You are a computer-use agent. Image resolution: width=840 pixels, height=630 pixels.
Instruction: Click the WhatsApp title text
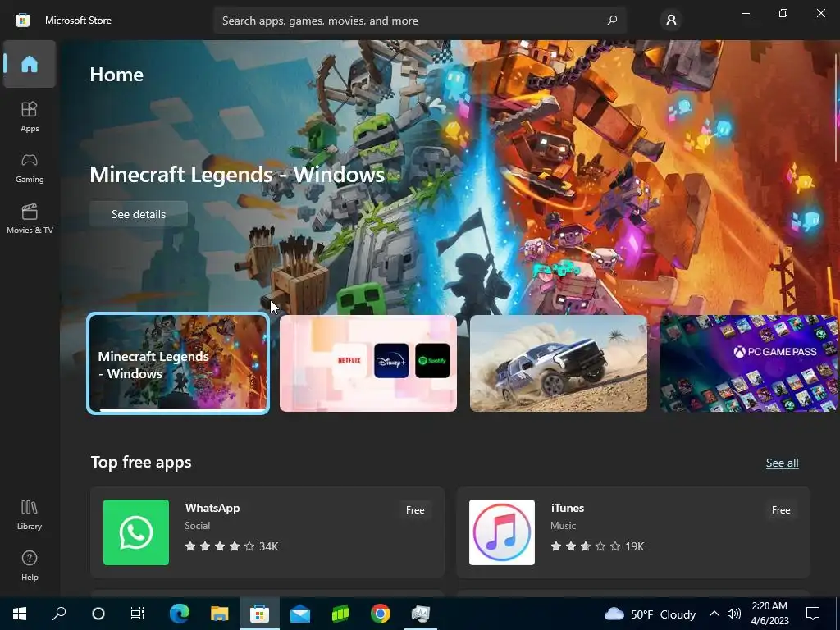pyautogui.click(x=212, y=508)
